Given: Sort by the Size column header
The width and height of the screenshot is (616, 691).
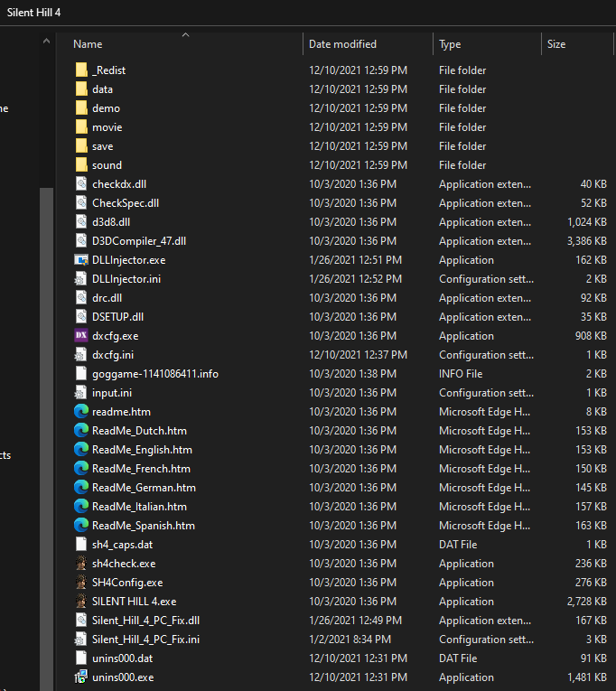Looking at the screenshot, I should point(556,44).
